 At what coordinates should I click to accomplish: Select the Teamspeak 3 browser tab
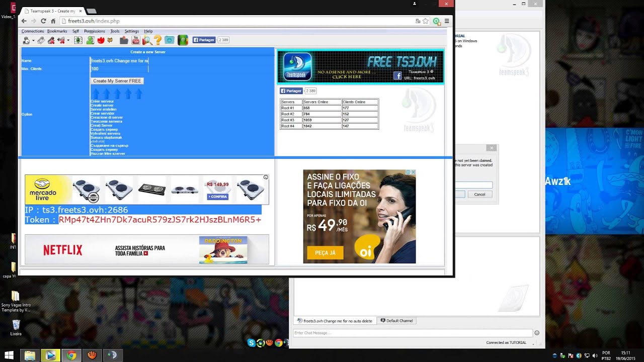coord(52,11)
